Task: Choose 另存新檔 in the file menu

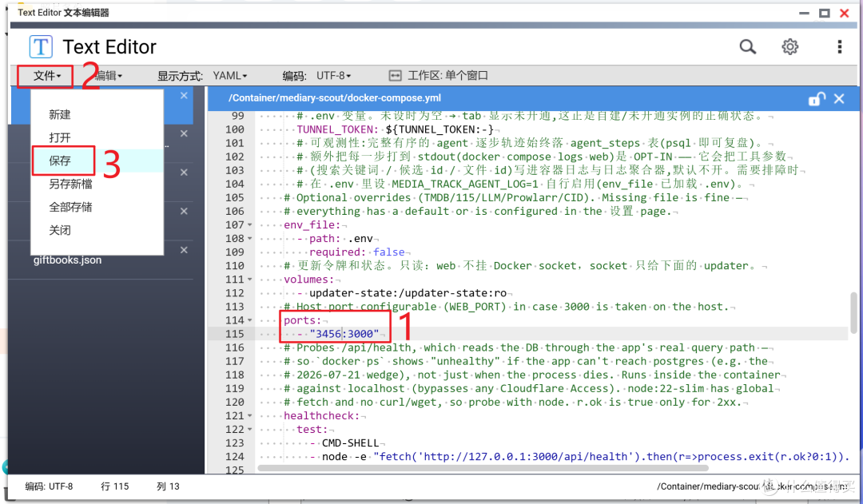Action: [70, 184]
